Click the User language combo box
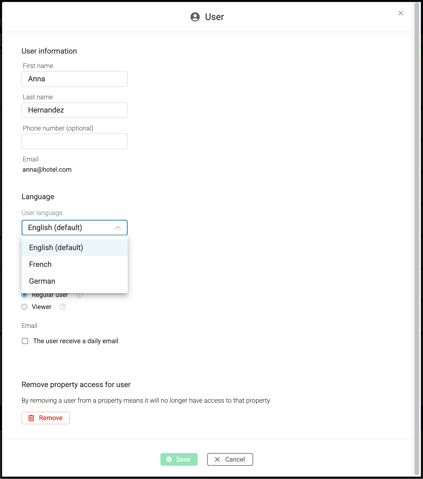This screenshot has width=423, height=479. point(74,228)
